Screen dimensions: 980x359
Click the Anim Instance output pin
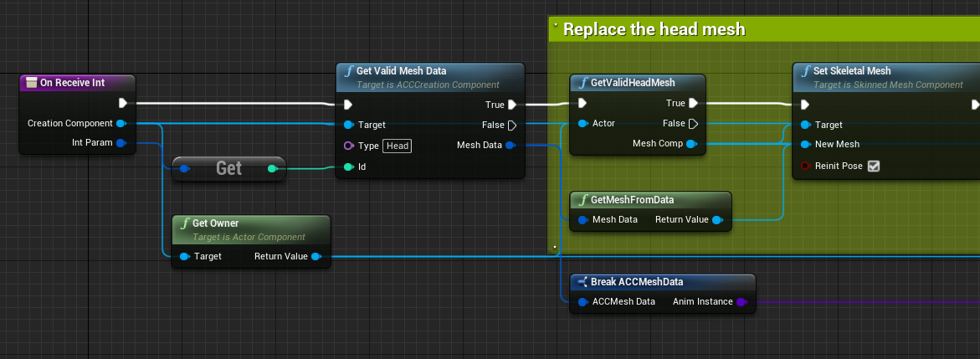[x=741, y=301]
